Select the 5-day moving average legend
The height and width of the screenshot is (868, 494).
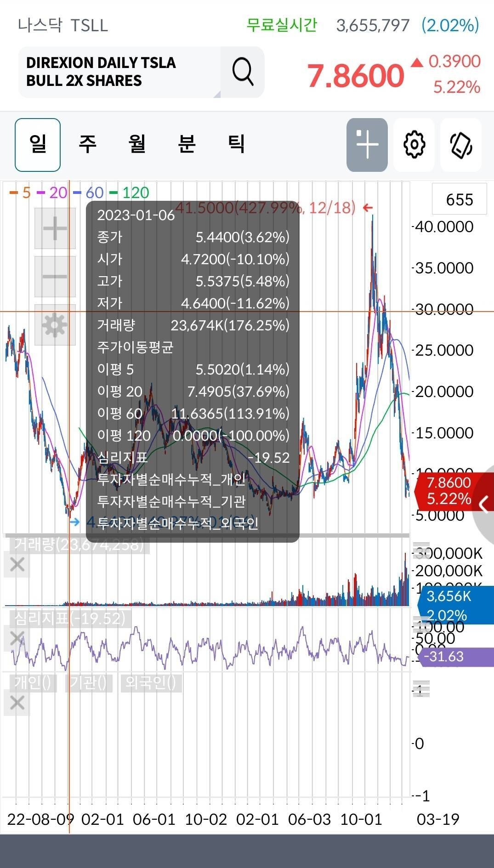point(20,193)
